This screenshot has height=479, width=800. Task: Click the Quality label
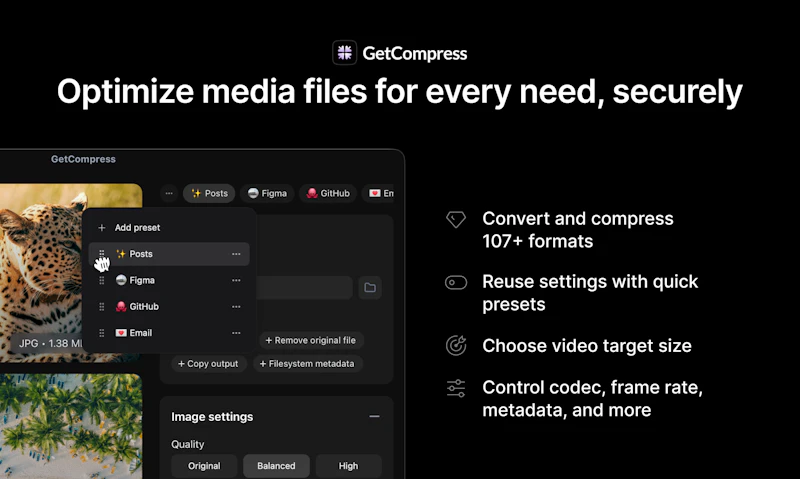[x=188, y=444]
